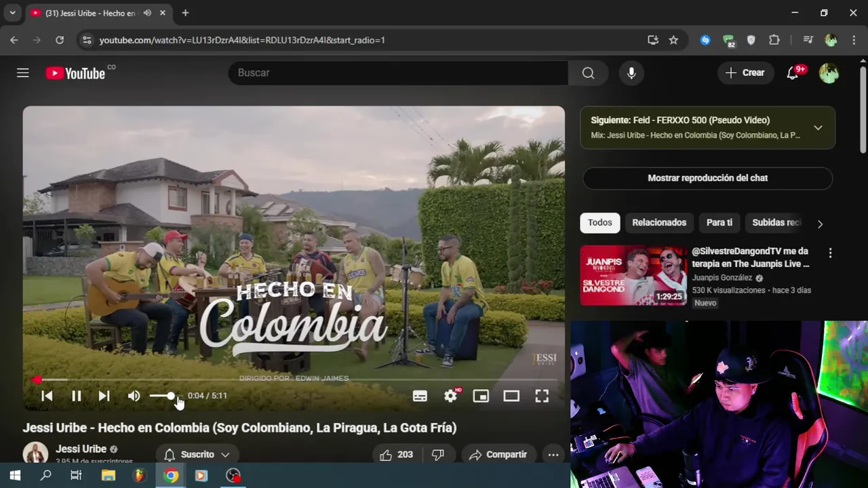Select the Todos filter chip
868x488 pixels.
[x=600, y=223]
